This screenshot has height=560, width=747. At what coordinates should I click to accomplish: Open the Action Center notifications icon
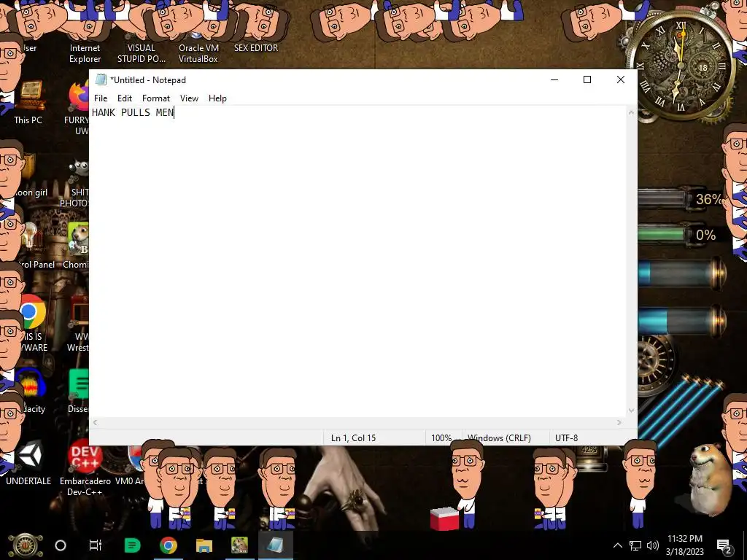(x=724, y=545)
